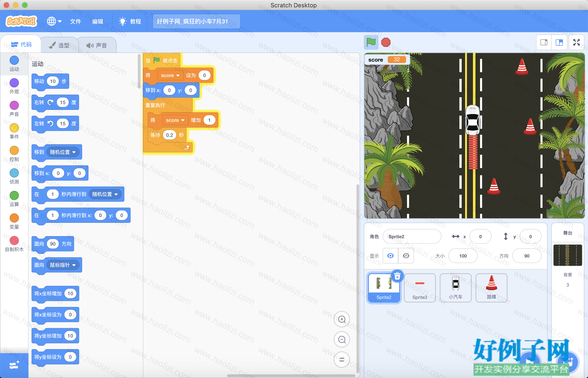Click the 0.2 value in wait block
The image size is (588, 378).
[170, 135]
